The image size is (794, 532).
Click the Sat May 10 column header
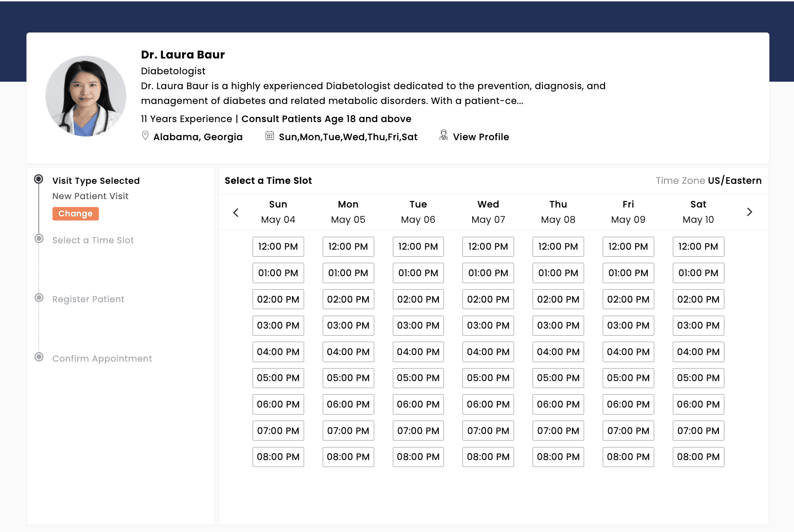point(698,212)
